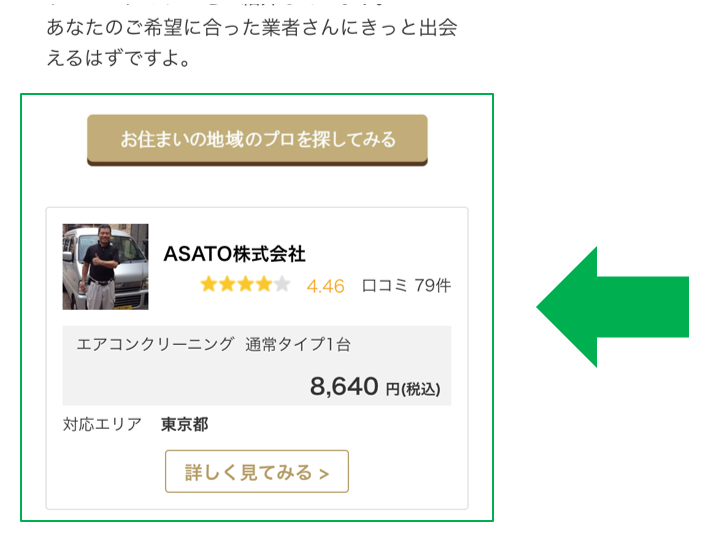The image size is (709, 545).
Task: Open the 口コミ 79件 reviews
Action: coord(406,286)
